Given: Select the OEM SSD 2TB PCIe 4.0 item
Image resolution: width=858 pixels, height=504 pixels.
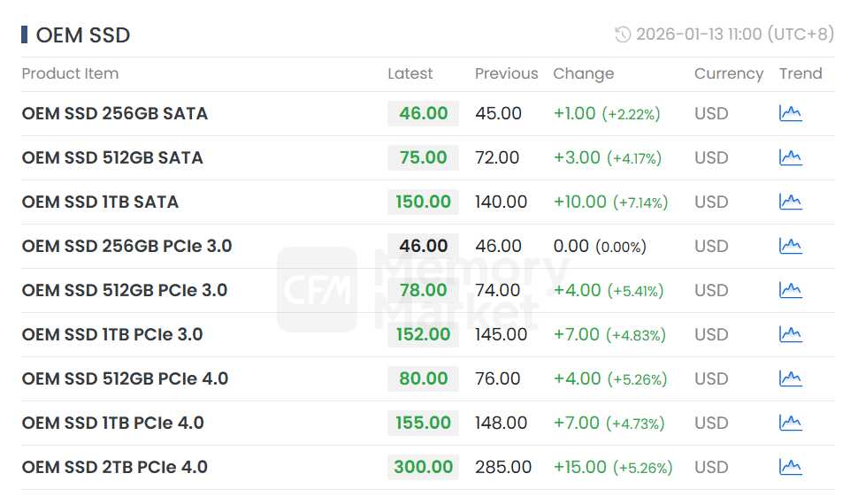Looking at the screenshot, I should 115,467.
